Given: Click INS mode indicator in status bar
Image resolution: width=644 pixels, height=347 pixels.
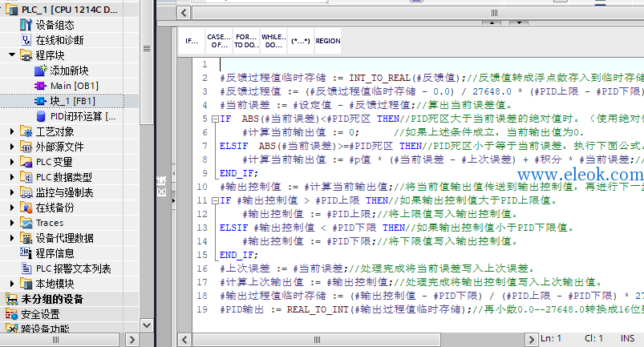Looking at the screenshot, I should (627, 338).
